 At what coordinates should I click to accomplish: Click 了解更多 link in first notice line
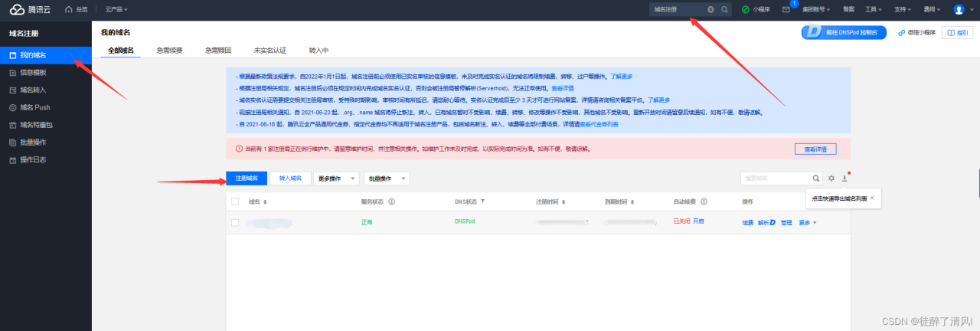622,77
